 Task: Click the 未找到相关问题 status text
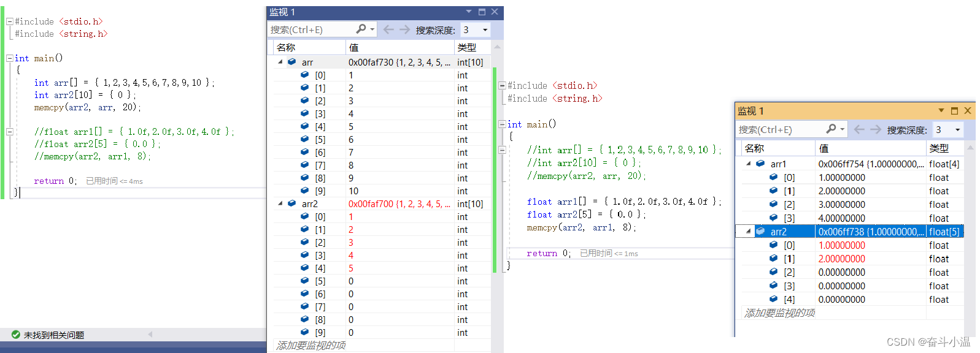[x=54, y=335]
